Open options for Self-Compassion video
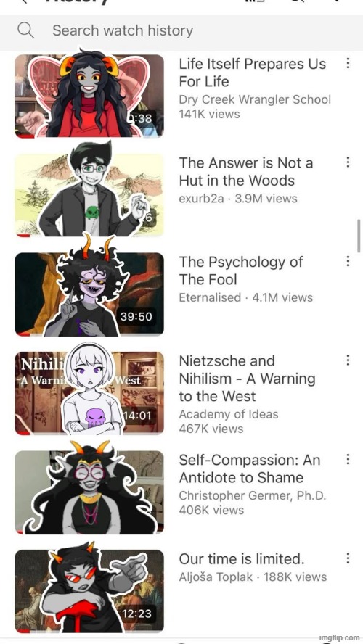 [x=348, y=459]
